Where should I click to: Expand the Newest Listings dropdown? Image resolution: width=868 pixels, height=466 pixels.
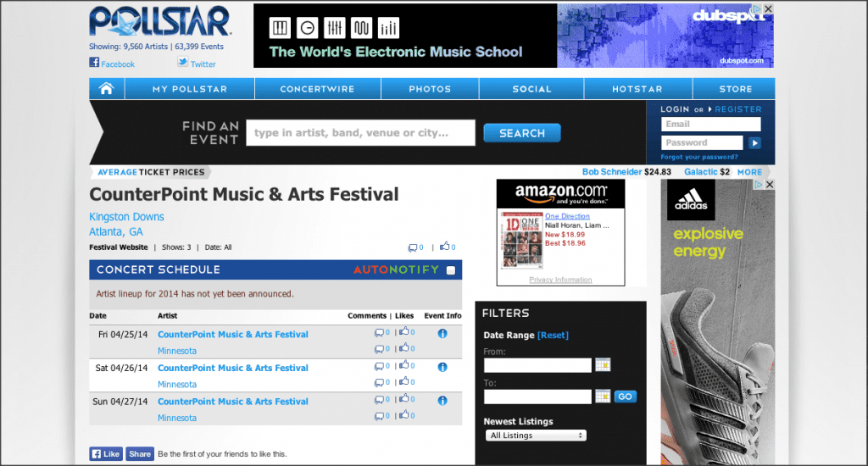pyautogui.click(x=537, y=435)
